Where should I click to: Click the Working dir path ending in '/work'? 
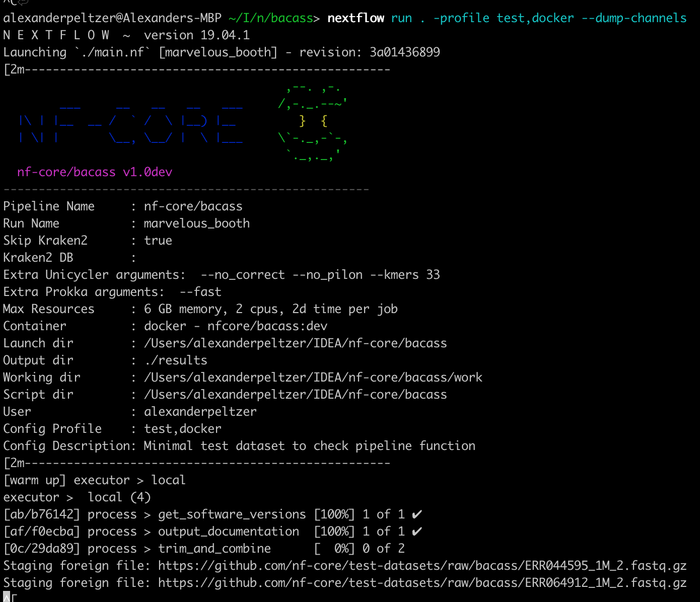[x=313, y=378]
